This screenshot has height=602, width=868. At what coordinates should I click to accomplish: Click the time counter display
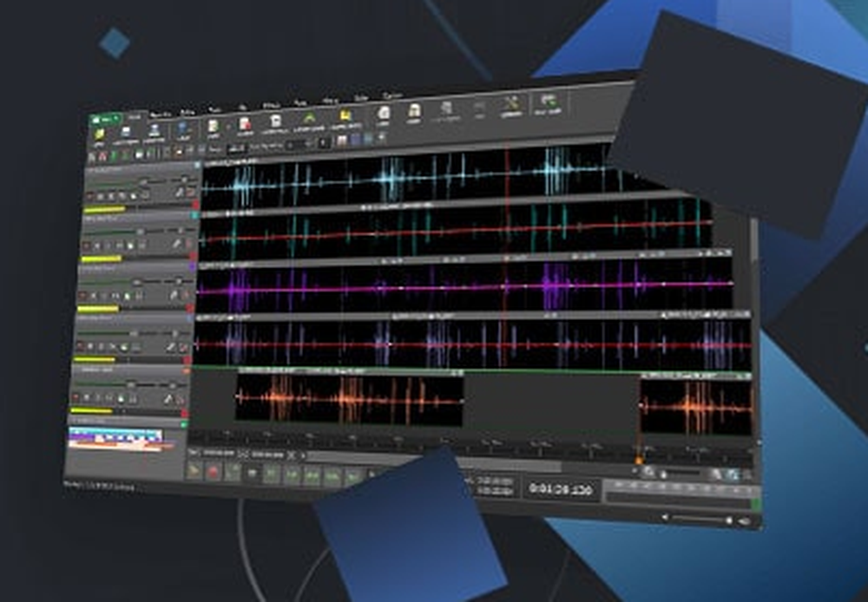click(x=561, y=489)
